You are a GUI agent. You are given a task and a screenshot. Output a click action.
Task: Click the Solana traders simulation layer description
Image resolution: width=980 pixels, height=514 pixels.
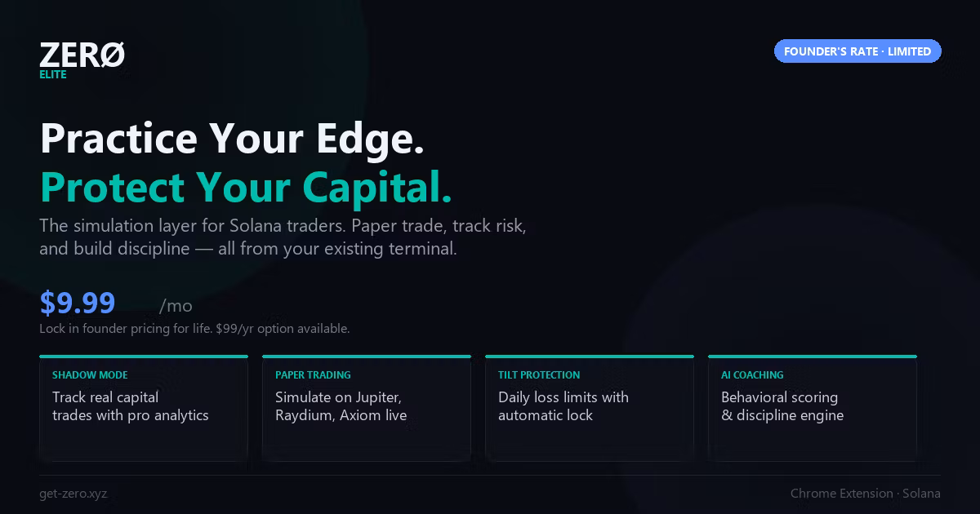point(283,237)
